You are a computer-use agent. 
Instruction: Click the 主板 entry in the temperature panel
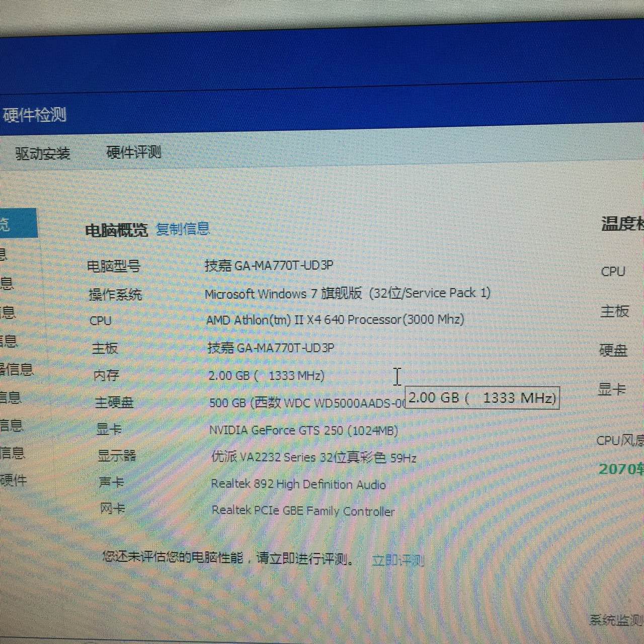coord(614,311)
